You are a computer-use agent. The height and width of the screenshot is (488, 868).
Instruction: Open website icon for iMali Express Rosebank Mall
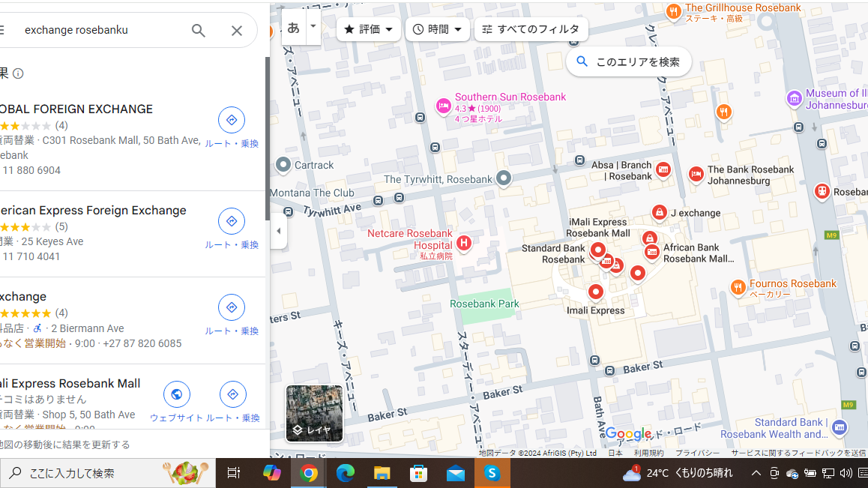click(x=176, y=394)
